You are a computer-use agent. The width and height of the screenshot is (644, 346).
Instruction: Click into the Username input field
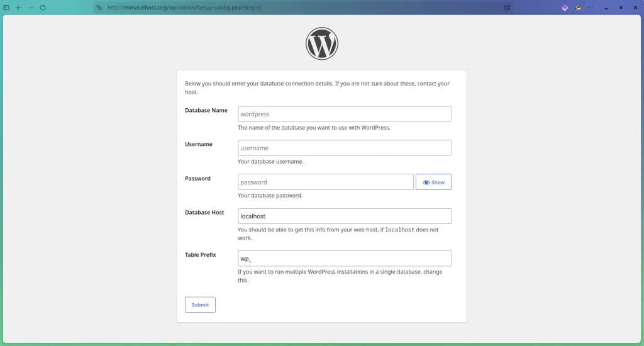pyautogui.click(x=344, y=148)
